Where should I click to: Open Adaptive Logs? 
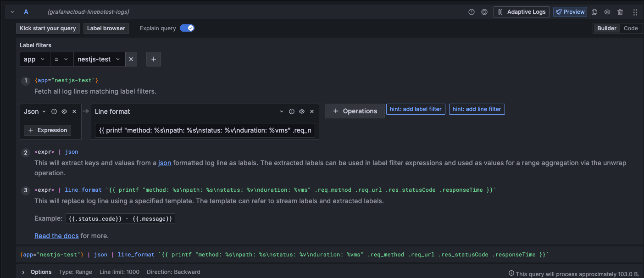(x=522, y=12)
